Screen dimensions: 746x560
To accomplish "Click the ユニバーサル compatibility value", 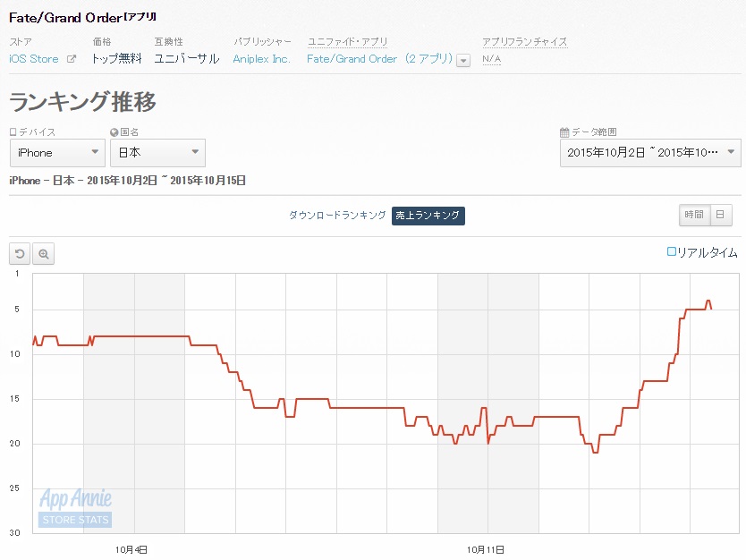I will 186,59.
